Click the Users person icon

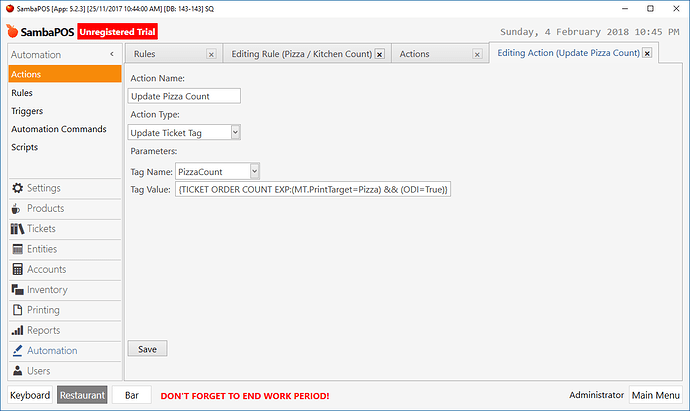18,371
